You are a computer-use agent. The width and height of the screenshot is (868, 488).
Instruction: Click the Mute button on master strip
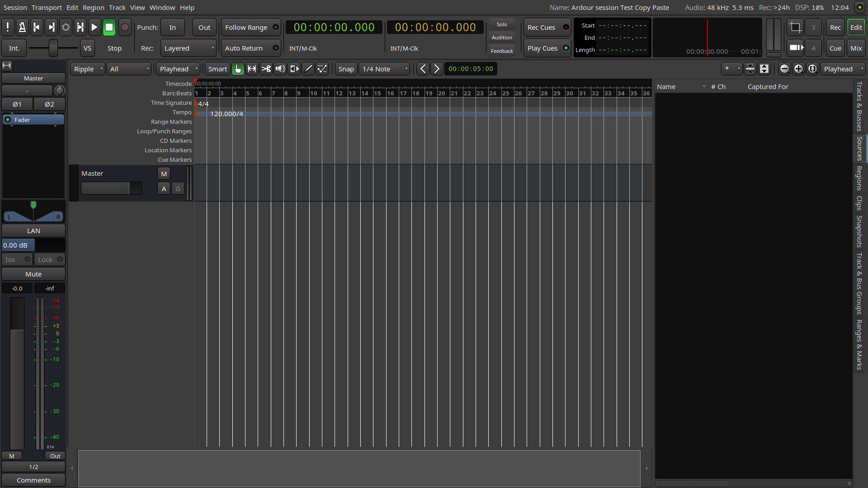[33, 274]
